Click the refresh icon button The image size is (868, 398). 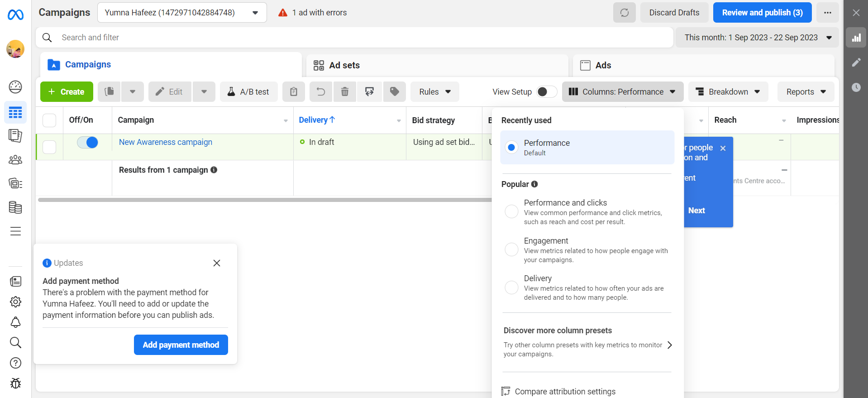coord(625,13)
